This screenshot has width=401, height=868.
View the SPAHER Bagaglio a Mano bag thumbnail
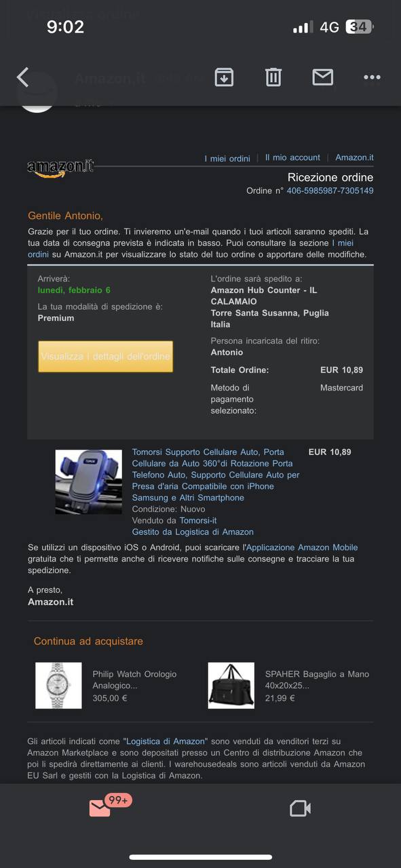(231, 686)
